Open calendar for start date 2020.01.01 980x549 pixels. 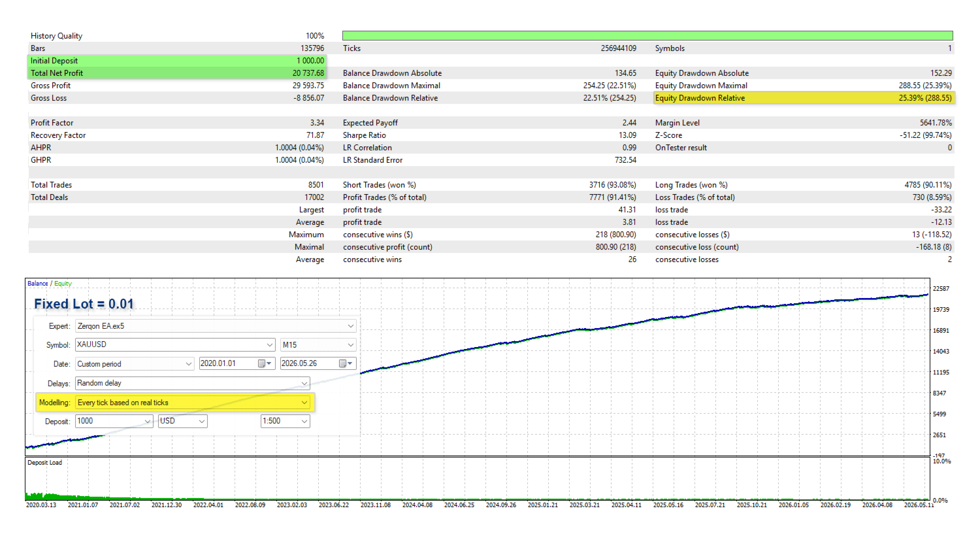pyautogui.click(x=265, y=363)
